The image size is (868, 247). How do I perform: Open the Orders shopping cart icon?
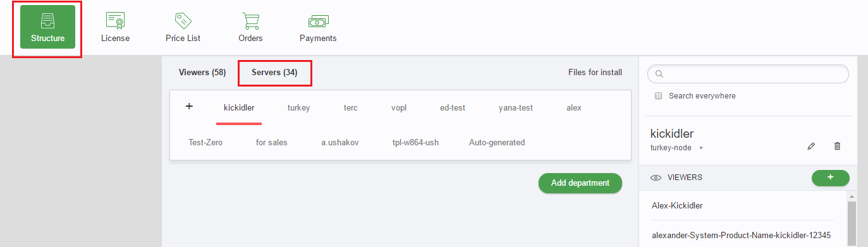[x=250, y=21]
